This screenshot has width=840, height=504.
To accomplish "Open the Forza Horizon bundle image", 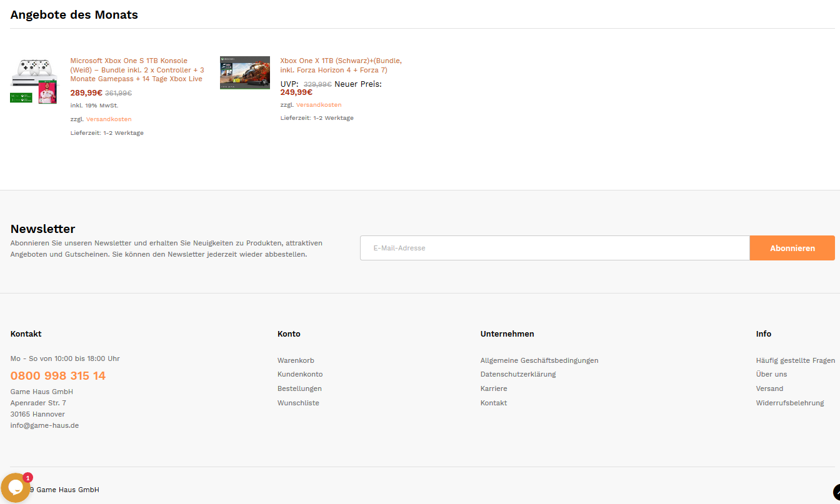I will click(x=245, y=72).
